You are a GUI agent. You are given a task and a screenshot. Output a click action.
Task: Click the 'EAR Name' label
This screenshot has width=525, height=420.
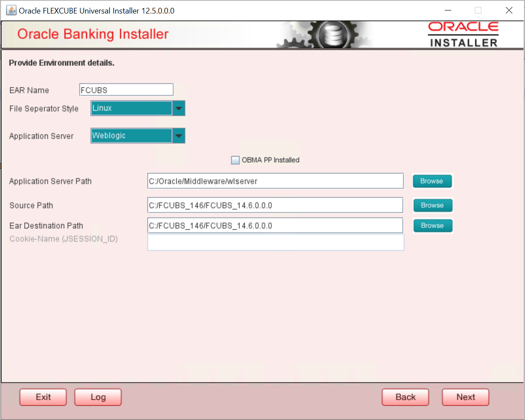tap(29, 90)
